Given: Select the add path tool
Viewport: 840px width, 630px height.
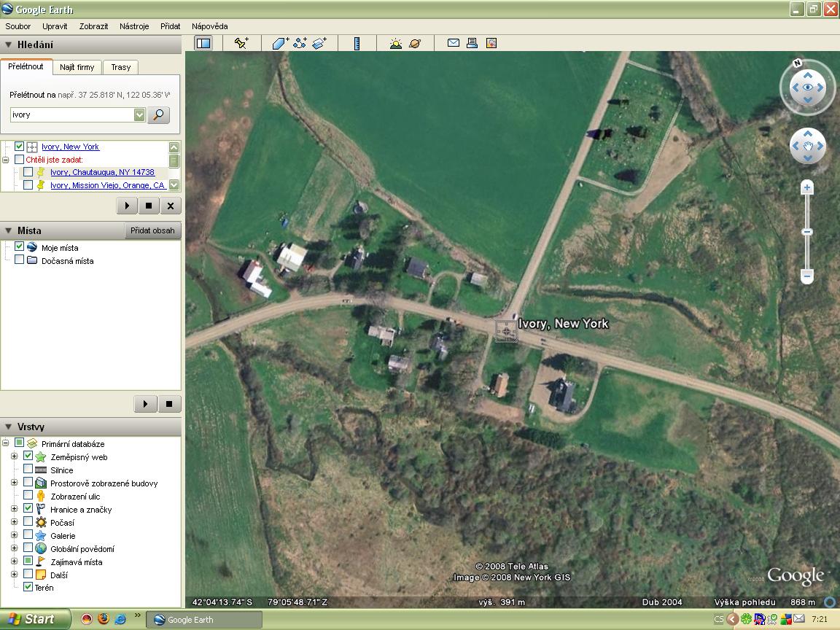Looking at the screenshot, I should tap(300, 43).
